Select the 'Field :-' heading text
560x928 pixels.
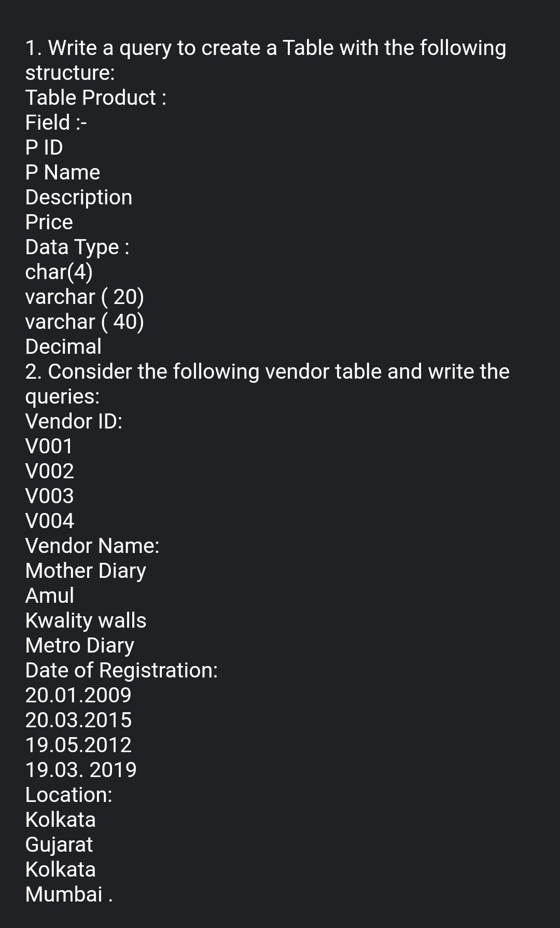[56, 122]
